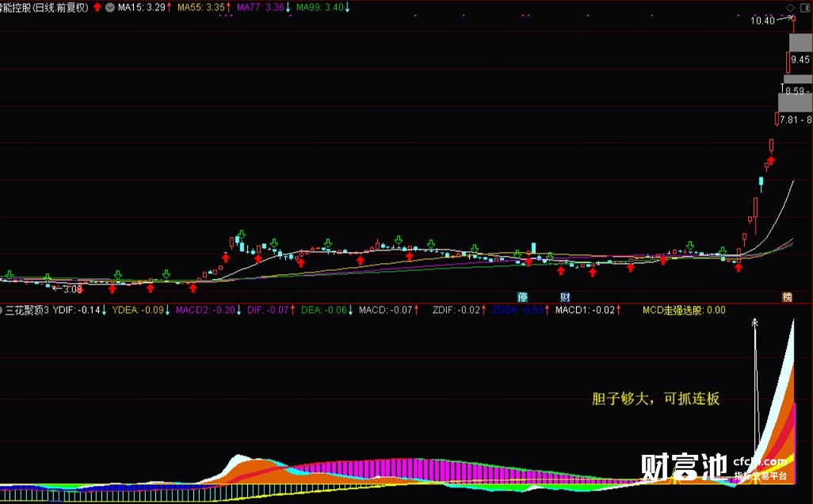Click the MACD2: -0.20 value

click(205, 310)
